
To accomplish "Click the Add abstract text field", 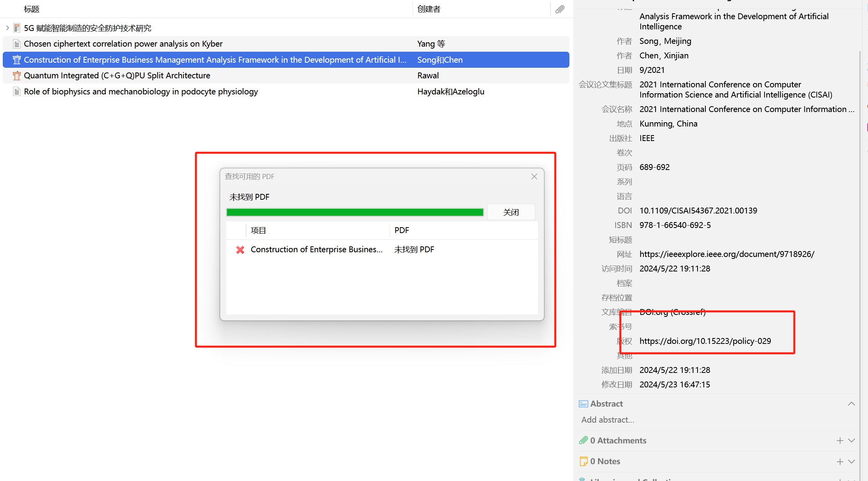I will (608, 420).
